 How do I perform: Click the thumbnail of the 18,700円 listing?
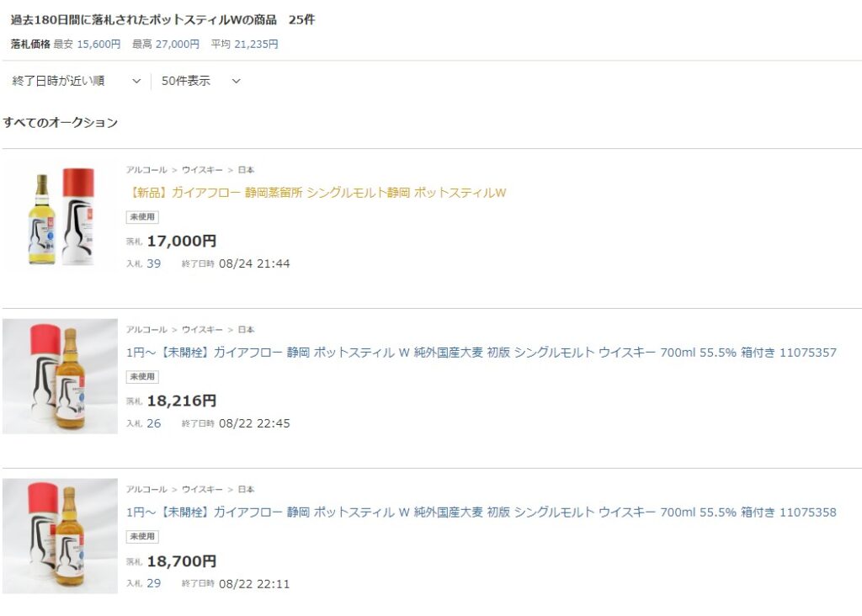tap(61, 536)
